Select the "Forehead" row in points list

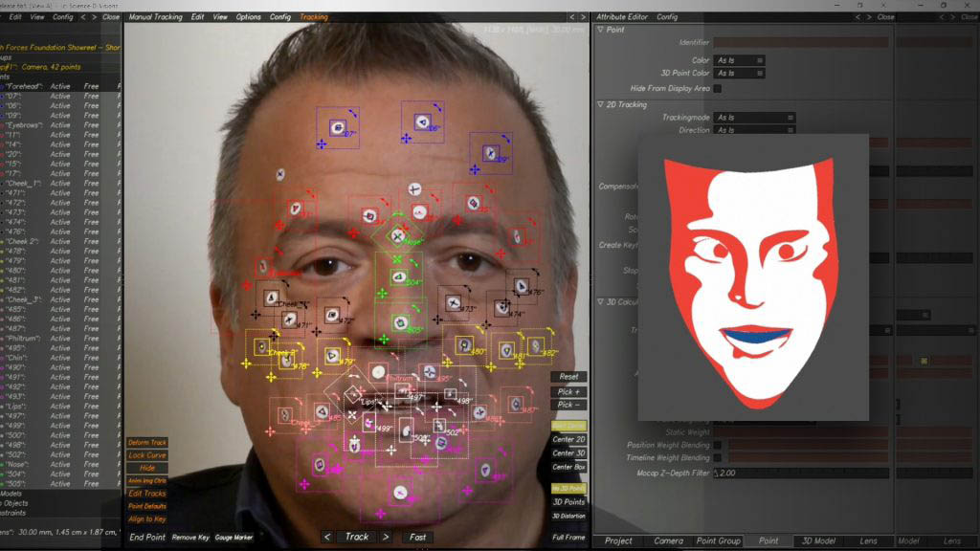[60, 86]
